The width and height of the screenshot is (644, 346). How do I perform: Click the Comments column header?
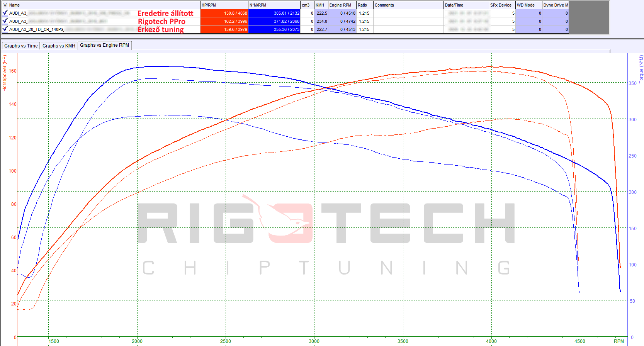click(408, 5)
